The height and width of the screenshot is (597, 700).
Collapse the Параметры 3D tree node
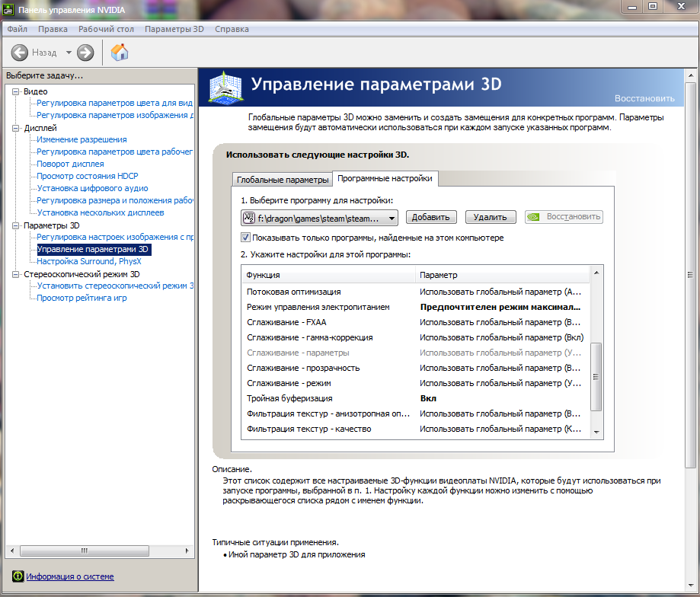[16, 225]
